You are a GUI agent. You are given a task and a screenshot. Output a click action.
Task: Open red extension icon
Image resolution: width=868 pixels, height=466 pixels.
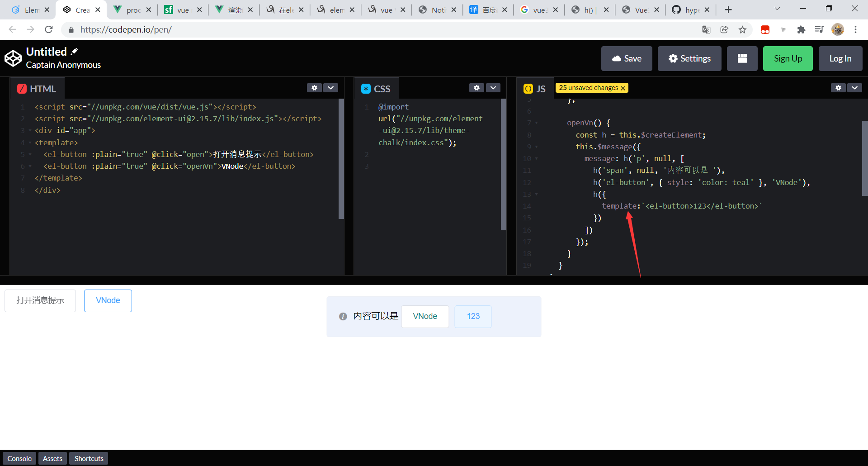[x=765, y=29]
